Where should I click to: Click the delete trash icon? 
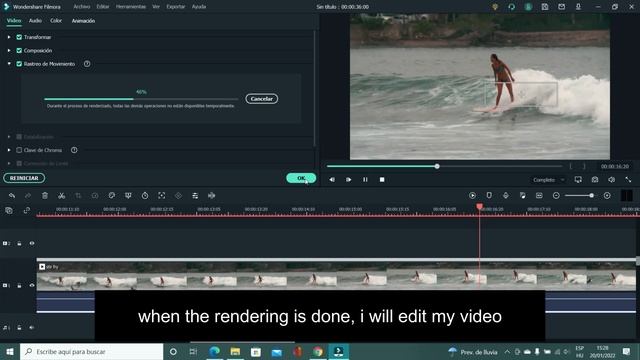coord(45,196)
